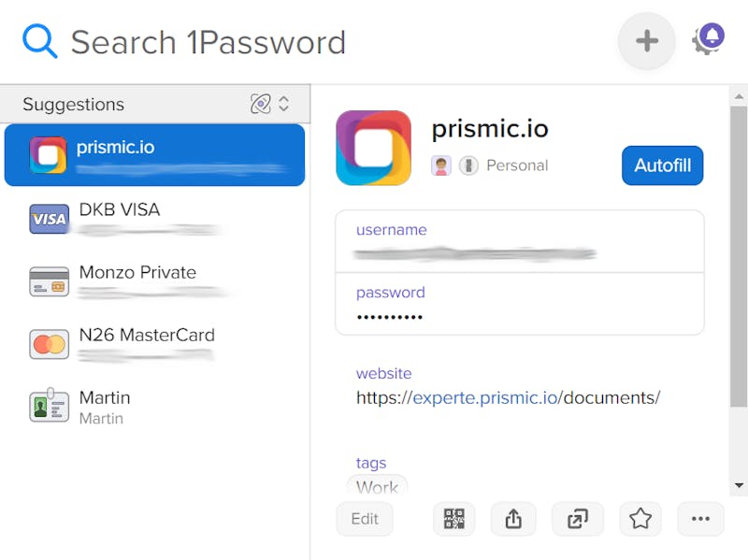Select the N26 MasterCard entry
This screenshot has height=560, width=748.
click(x=155, y=344)
